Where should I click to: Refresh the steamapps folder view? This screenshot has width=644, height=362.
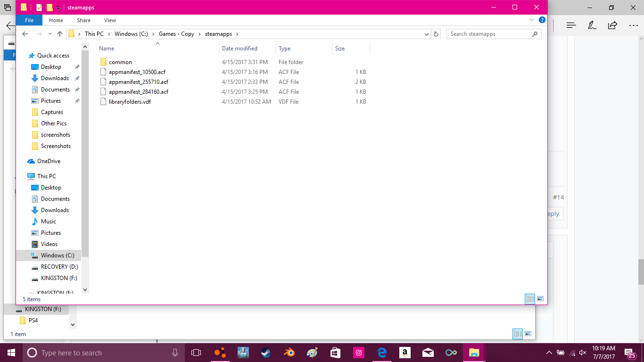point(436,34)
